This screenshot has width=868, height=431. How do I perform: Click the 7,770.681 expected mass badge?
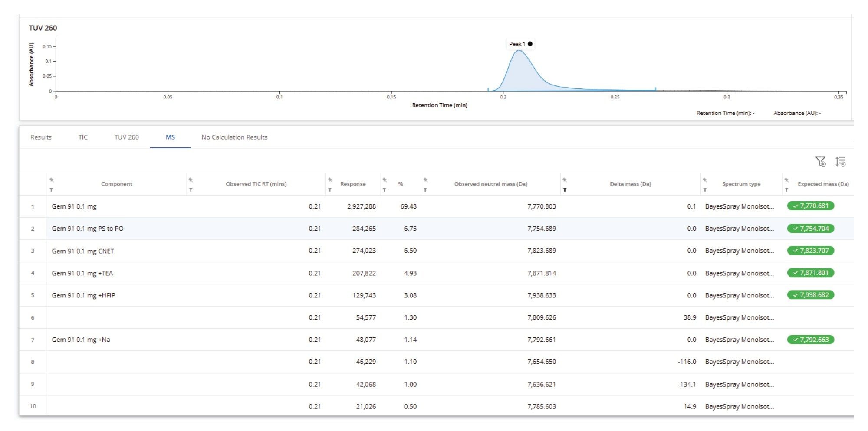(x=810, y=206)
